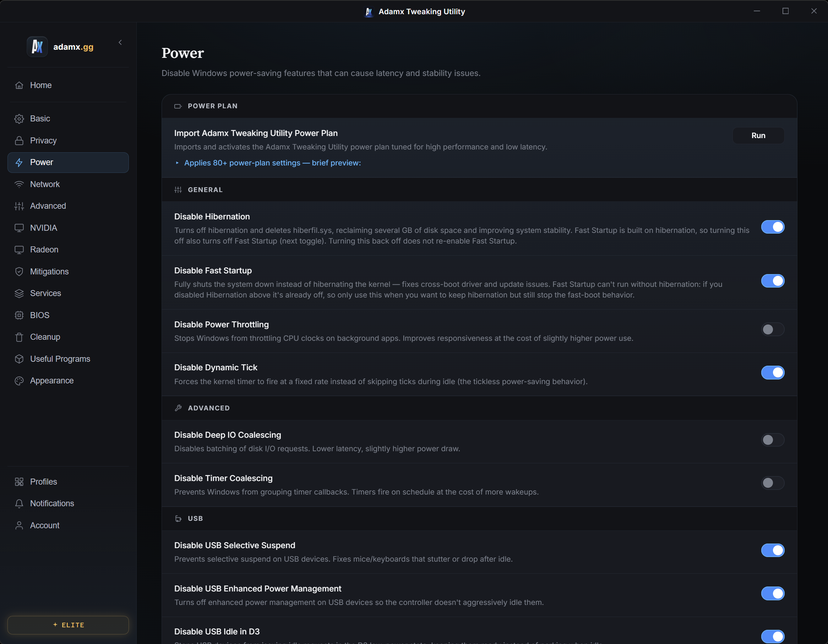The image size is (828, 644).
Task: Click the NVIDIA monitor icon
Action: tap(19, 228)
